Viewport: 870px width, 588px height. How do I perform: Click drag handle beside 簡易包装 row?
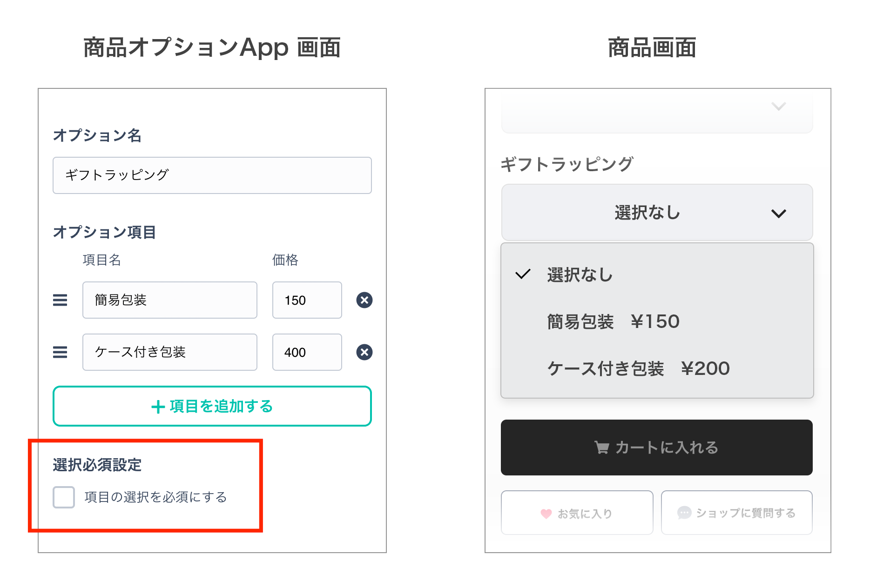[x=60, y=300]
